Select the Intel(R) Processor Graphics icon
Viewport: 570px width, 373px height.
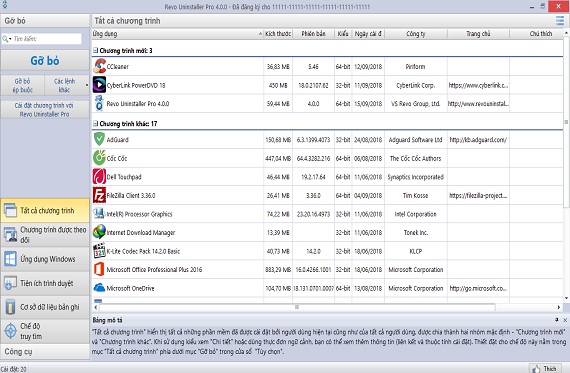point(99,214)
